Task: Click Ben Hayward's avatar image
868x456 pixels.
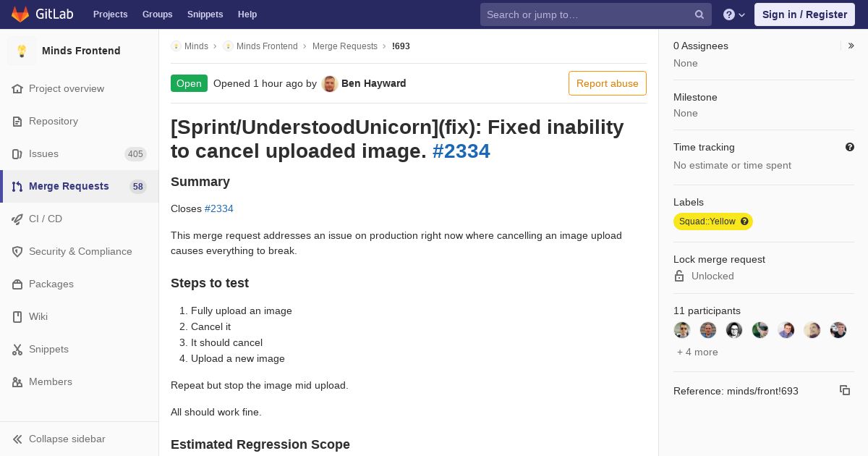Action: [x=330, y=83]
